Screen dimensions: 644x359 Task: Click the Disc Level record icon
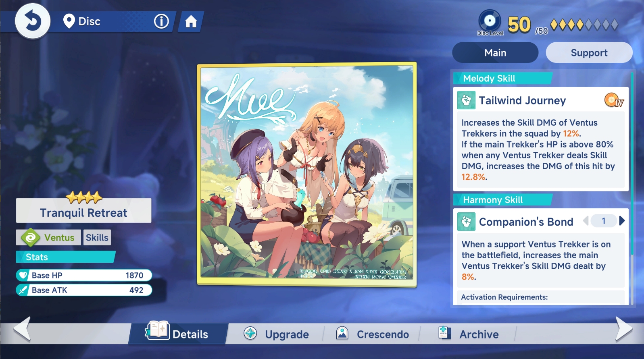pos(490,21)
